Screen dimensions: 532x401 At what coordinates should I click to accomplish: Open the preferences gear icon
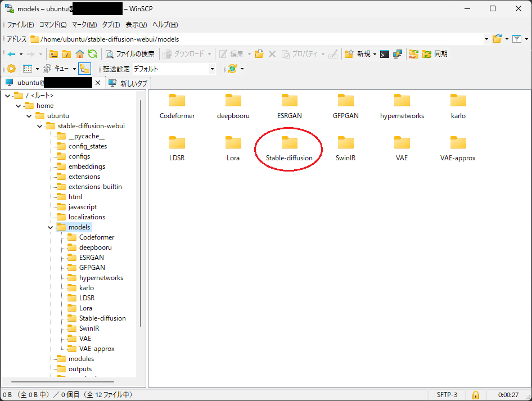coord(11,69)
